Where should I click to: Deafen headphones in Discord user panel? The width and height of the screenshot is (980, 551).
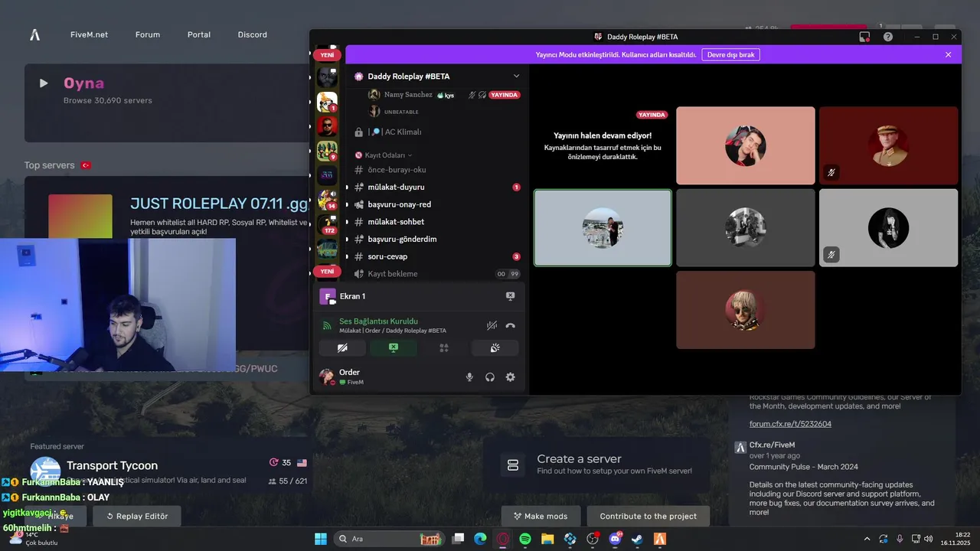490,377
